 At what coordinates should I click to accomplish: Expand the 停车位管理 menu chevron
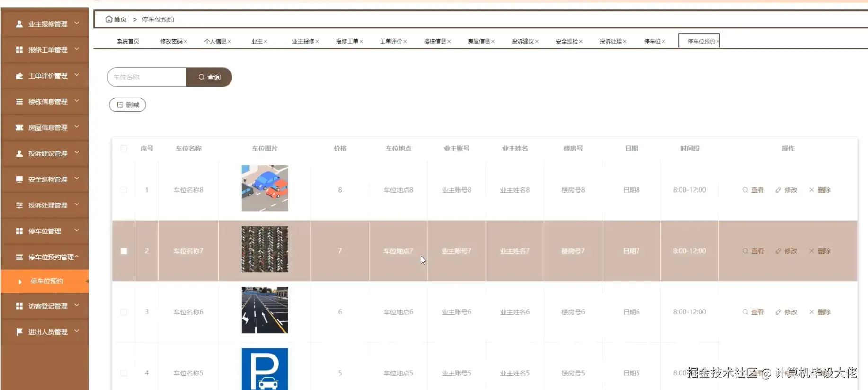tap(77, 230)
